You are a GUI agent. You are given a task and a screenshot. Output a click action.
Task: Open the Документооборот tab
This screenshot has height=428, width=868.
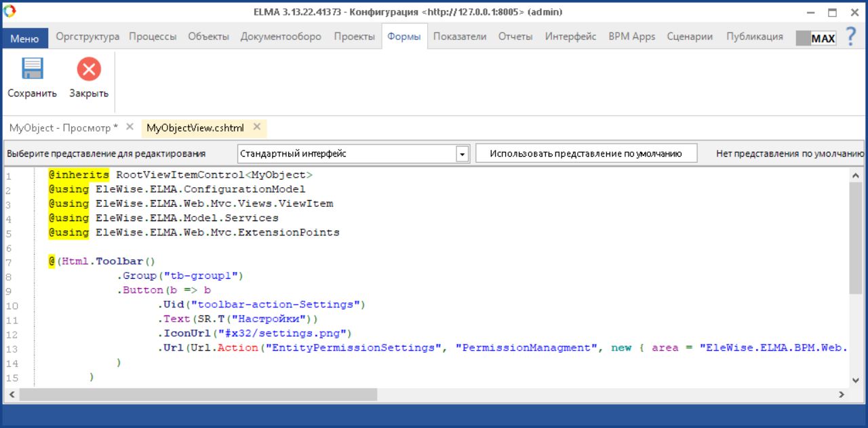point(281,37)
